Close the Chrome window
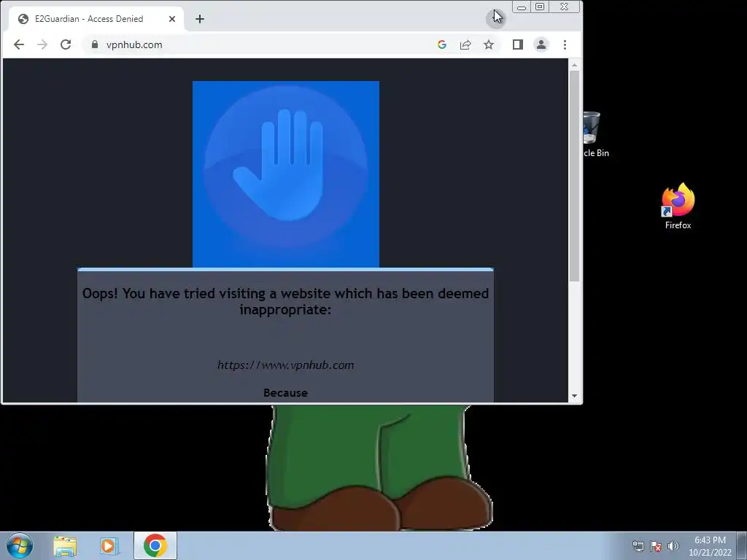Viewport: 747px width, 560px height. pos(565,7)
